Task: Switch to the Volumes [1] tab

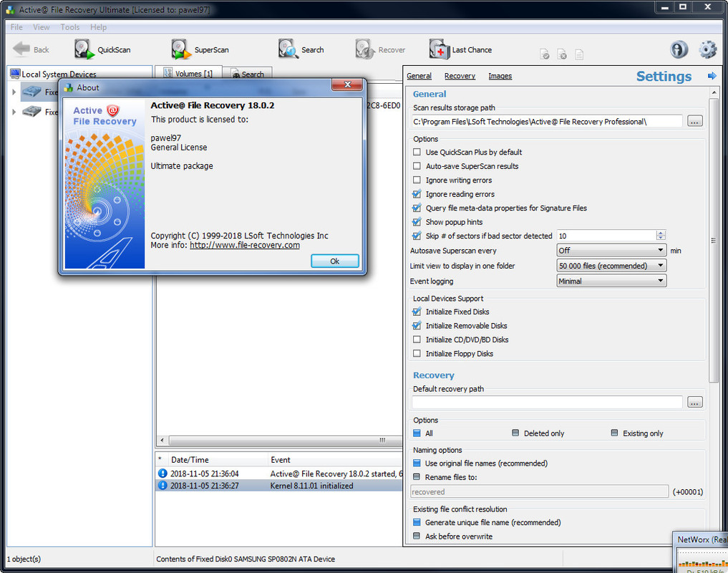Action: [x=188, y=74]
